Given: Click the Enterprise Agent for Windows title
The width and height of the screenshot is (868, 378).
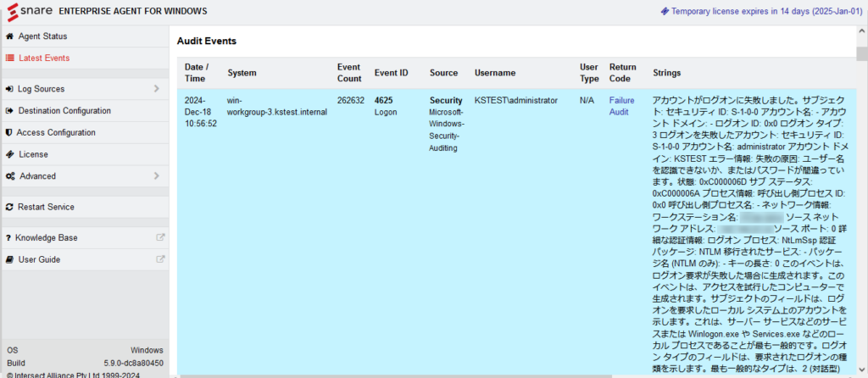Looking at the screenshot, I should click(133, 11).
